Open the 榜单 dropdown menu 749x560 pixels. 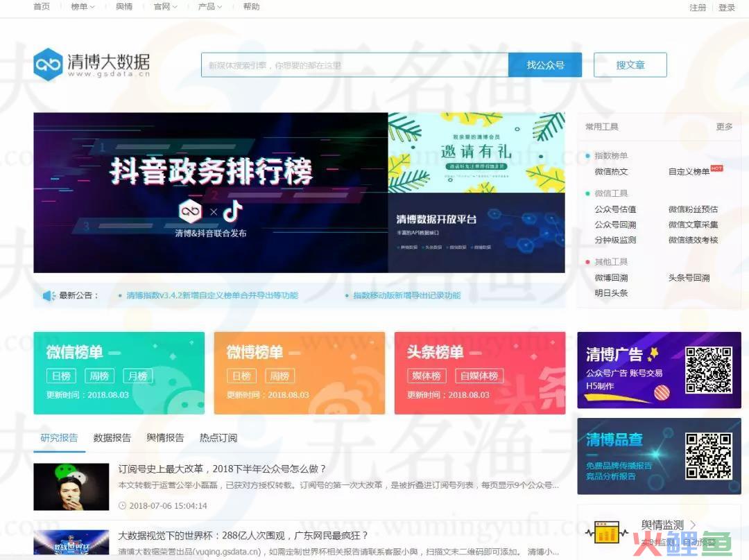click(83, 7)
